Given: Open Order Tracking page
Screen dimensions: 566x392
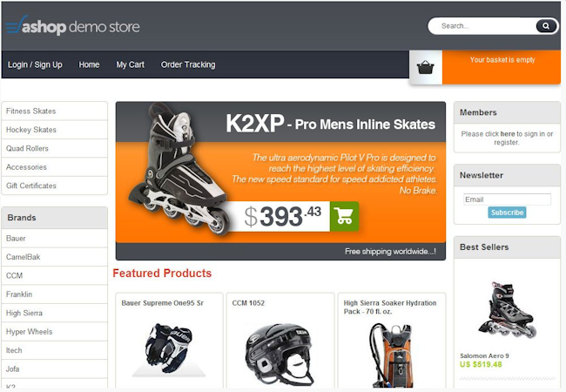Looking at the screenshot, I should coord(188,64).
